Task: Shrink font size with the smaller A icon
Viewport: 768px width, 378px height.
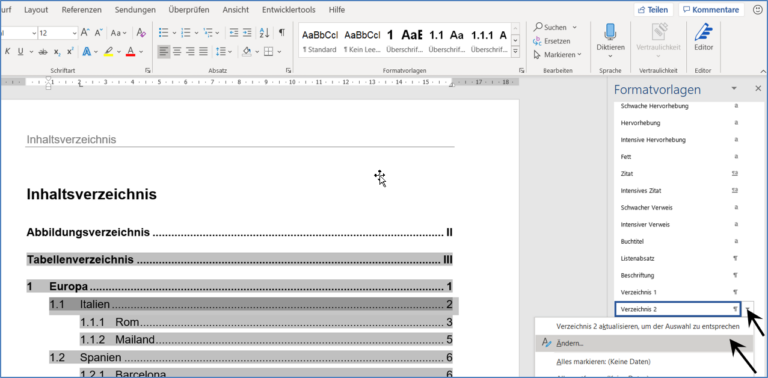Action: 98,33
